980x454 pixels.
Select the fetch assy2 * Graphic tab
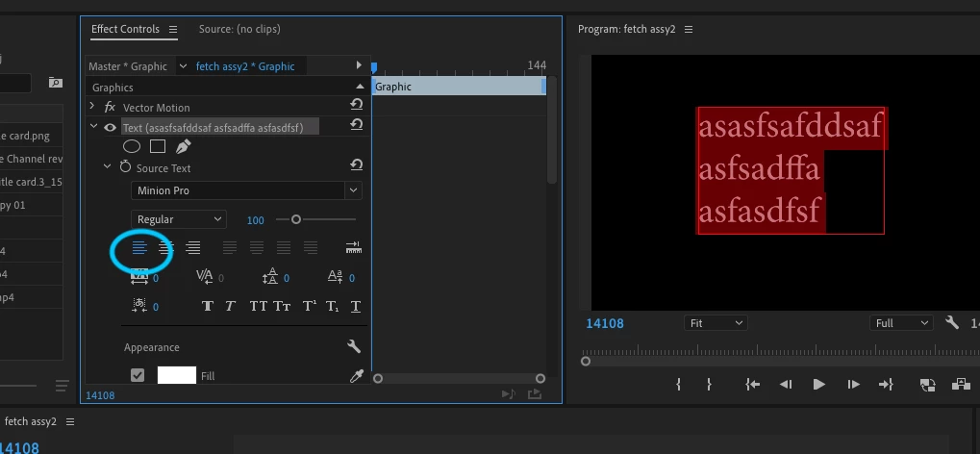[x=245, y=65]
